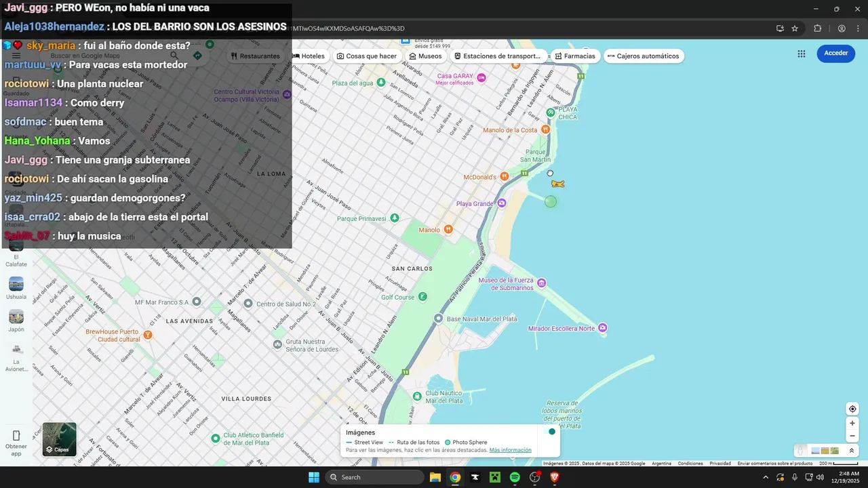Open Minecraft from the taskbar
Viewport: 868px width, 488px height.
(x=495, y=477)
